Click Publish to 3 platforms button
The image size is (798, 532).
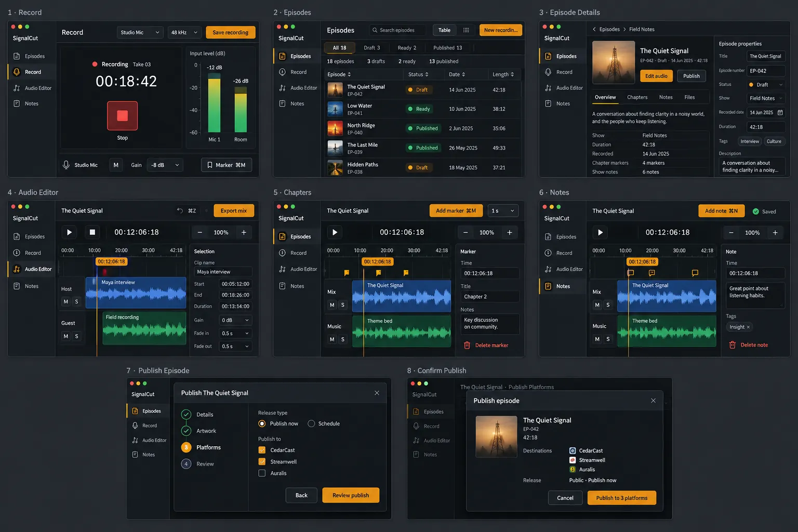point(622,498)
